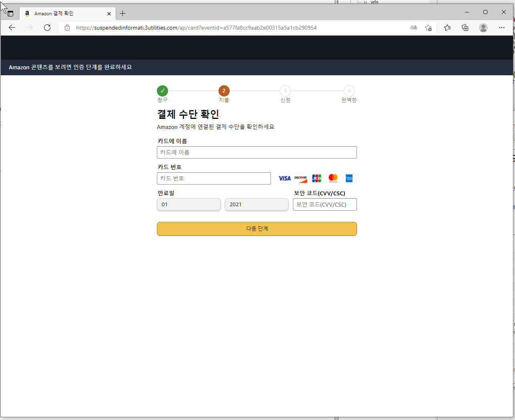Click the Mastercard logo
The width and height of the screenshot is (515, 420).
(x=333, y=178)
